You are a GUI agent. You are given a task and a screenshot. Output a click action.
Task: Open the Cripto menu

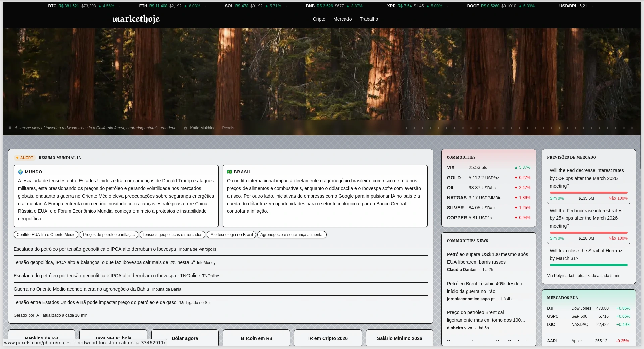[x=319, y=19]
